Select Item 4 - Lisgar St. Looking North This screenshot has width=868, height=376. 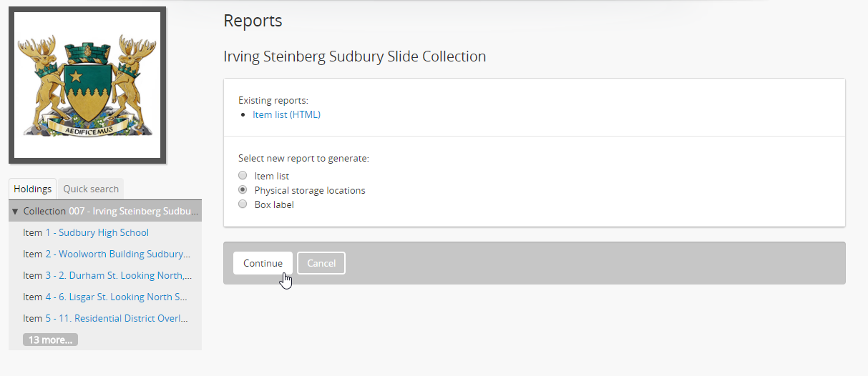tap(118, 297)
